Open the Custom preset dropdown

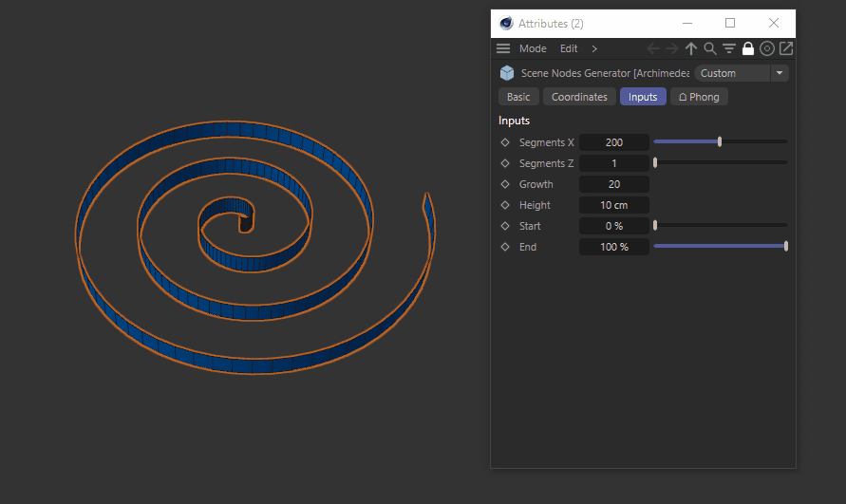[732, 73]
